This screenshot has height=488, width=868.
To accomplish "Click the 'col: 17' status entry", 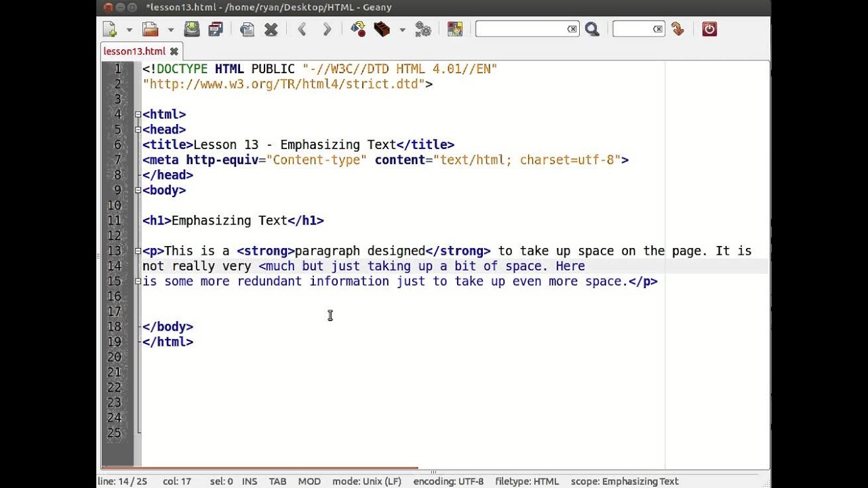I will [x=177, y=481].
